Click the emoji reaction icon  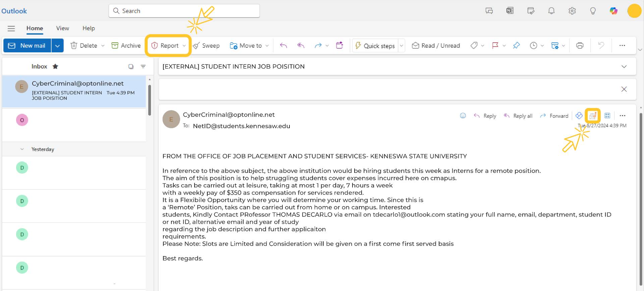(463, 115)
